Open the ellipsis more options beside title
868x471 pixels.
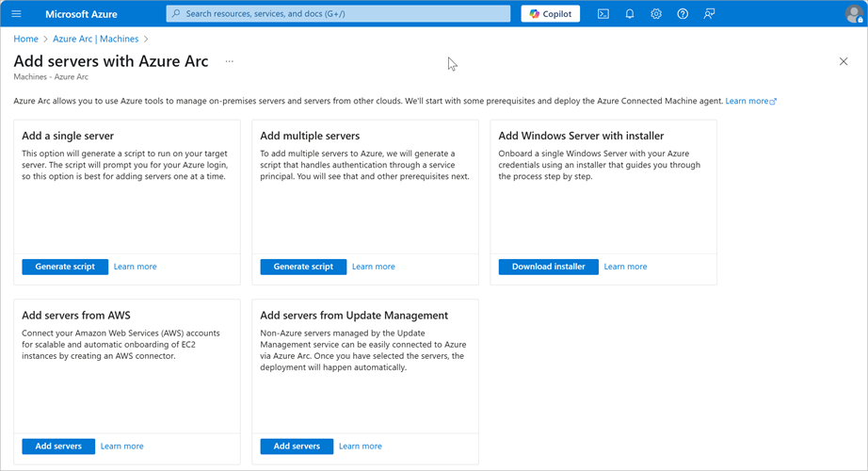[x=229, y=61]
